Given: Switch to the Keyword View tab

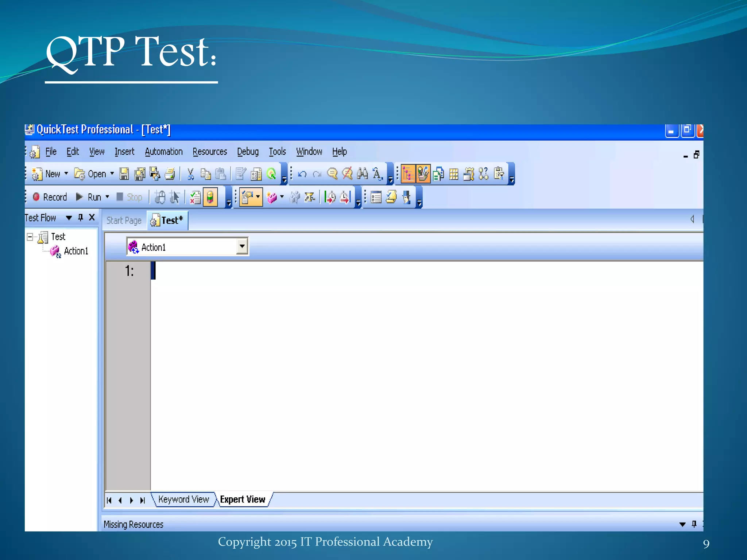Looking at the screenshot, I should (183, 499).
